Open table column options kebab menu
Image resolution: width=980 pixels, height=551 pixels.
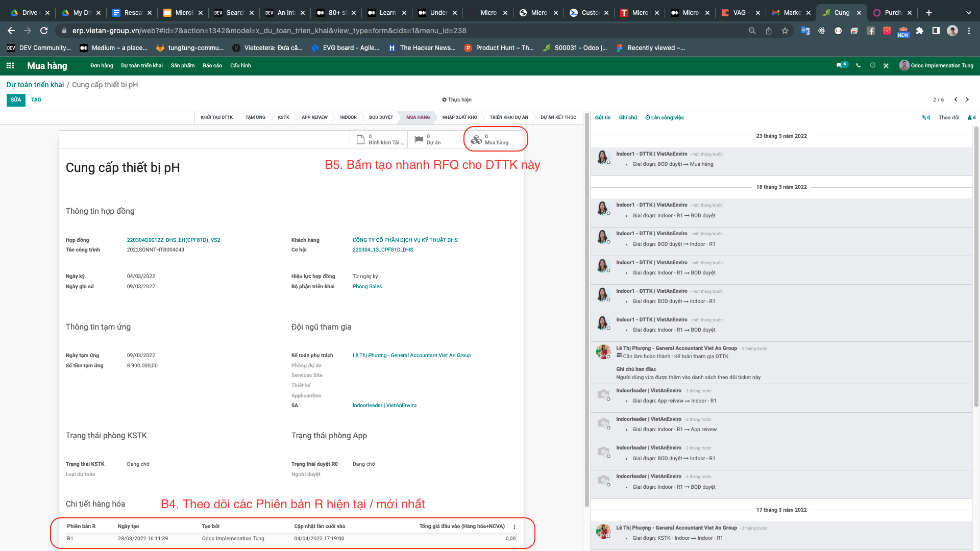[514, 527]
